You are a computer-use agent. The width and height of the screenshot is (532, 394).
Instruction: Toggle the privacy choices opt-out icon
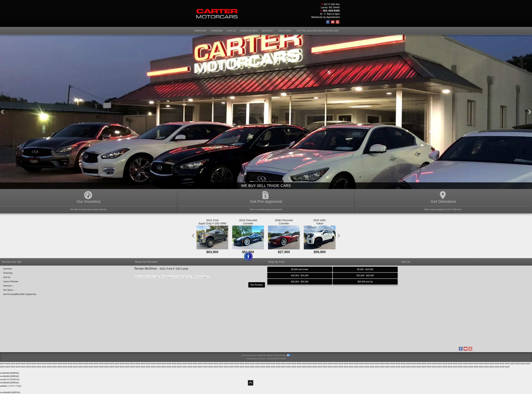tap(289, 355)
